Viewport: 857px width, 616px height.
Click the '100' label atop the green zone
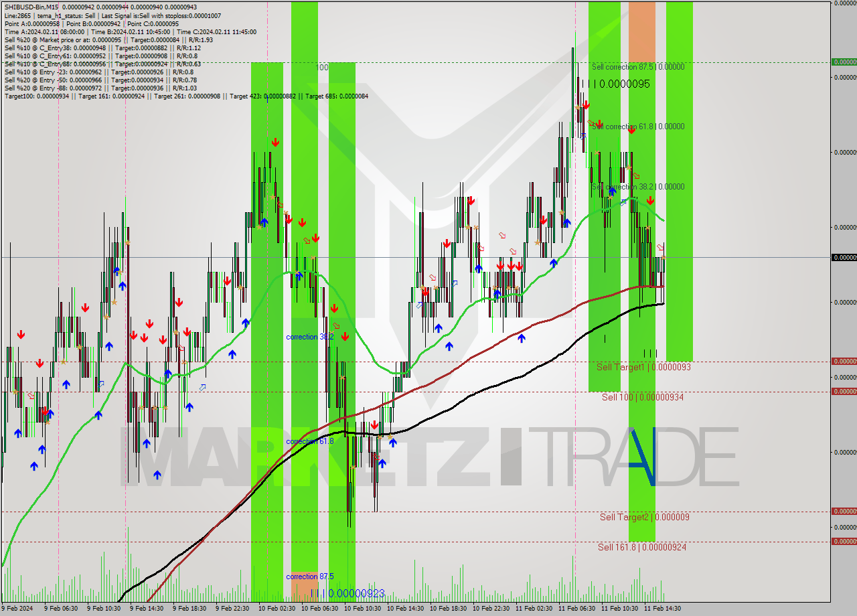(321, 68)
